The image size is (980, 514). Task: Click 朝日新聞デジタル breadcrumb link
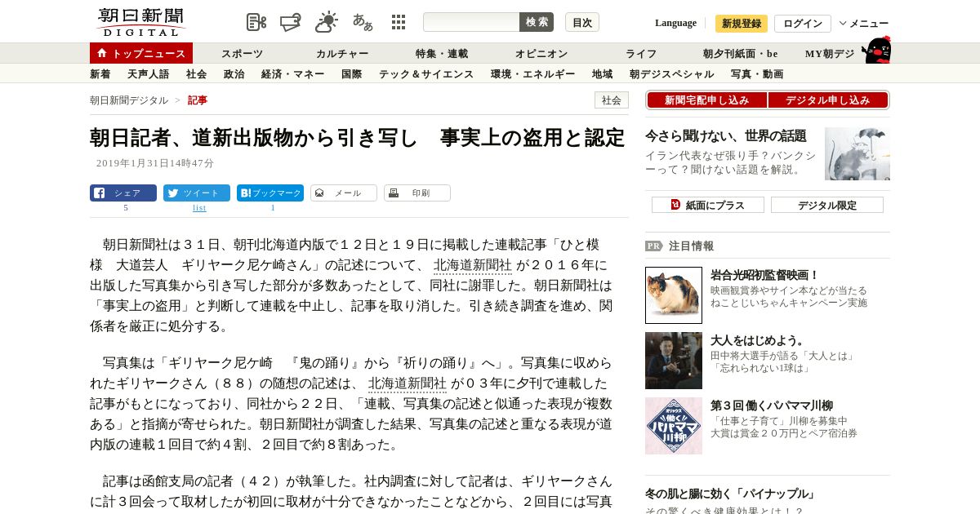pos(129,100)
